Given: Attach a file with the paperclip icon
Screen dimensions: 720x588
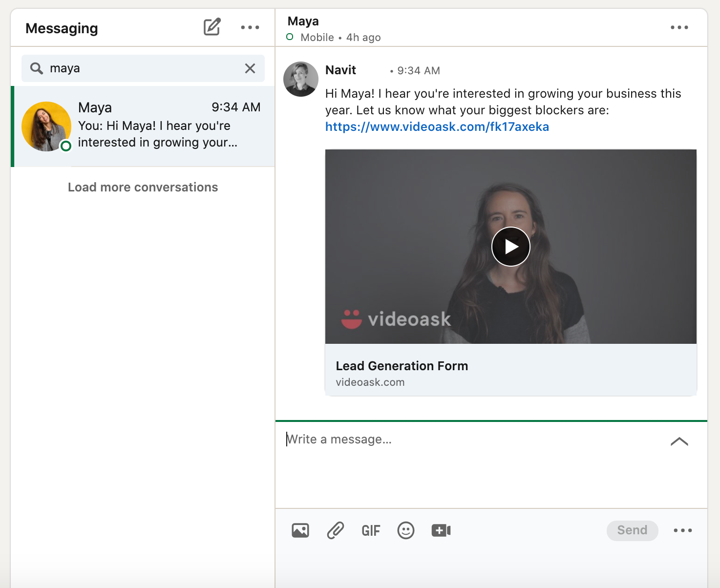Looking at the screenshot, I should [x=336, y=530].
